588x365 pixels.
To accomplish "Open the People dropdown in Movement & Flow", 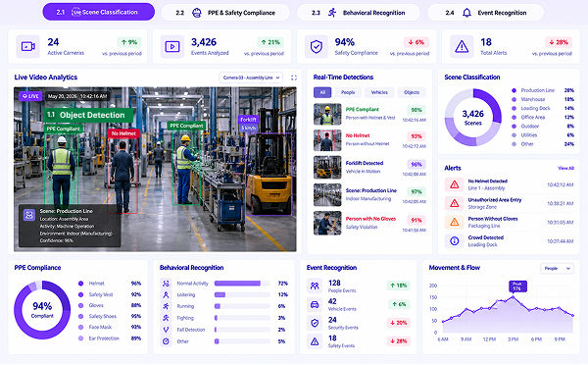I will [557, 269].
